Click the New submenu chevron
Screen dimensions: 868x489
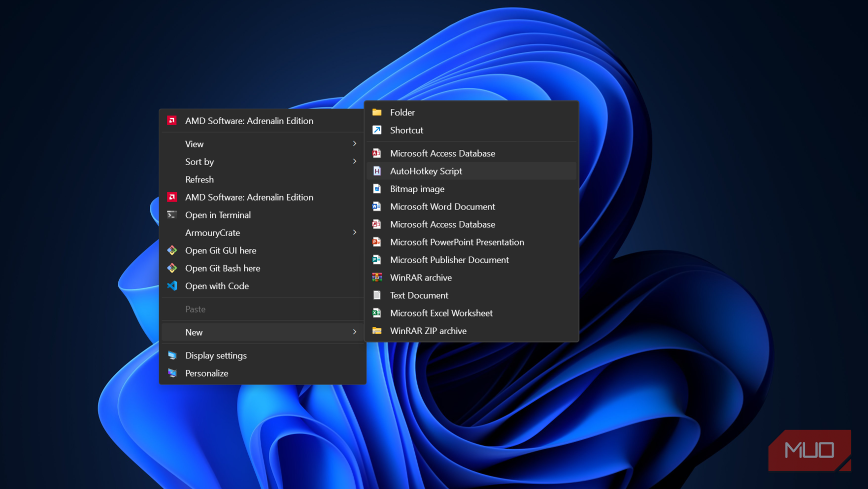(x=354, y=332)
